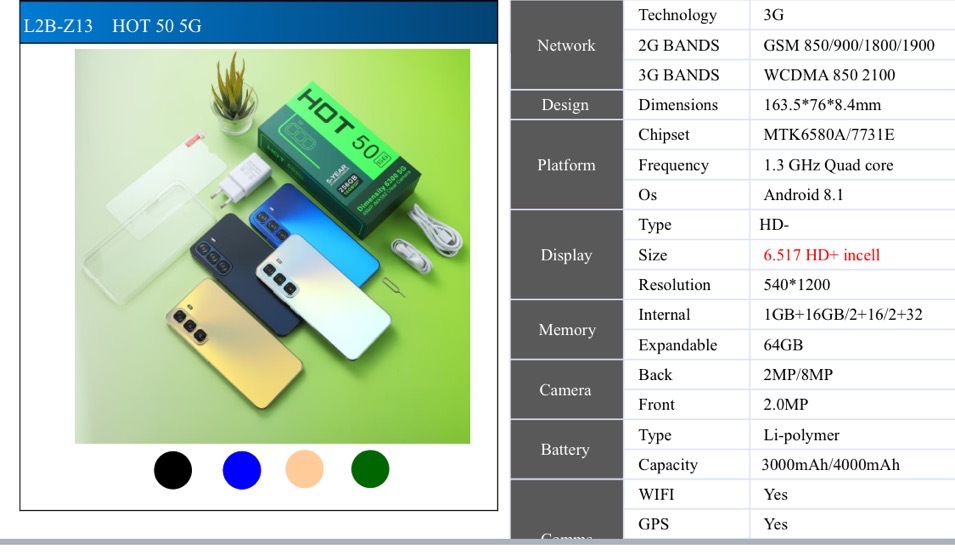Click the 'Back' camera label
The width and height of the screenshot is (955, 556).
pyautogui.click(x=655, y=375)
